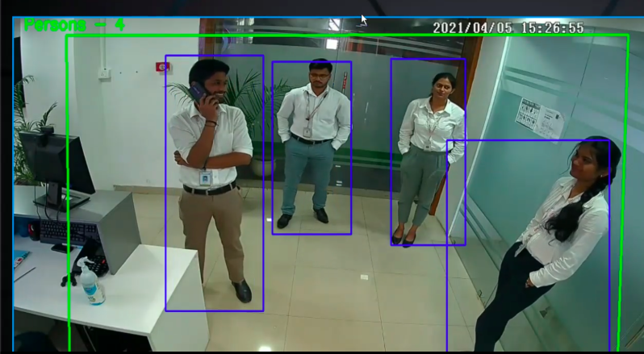Select the detected man talking on phone
The height and width of the screenshot is (354, 644).
point(215,183)
